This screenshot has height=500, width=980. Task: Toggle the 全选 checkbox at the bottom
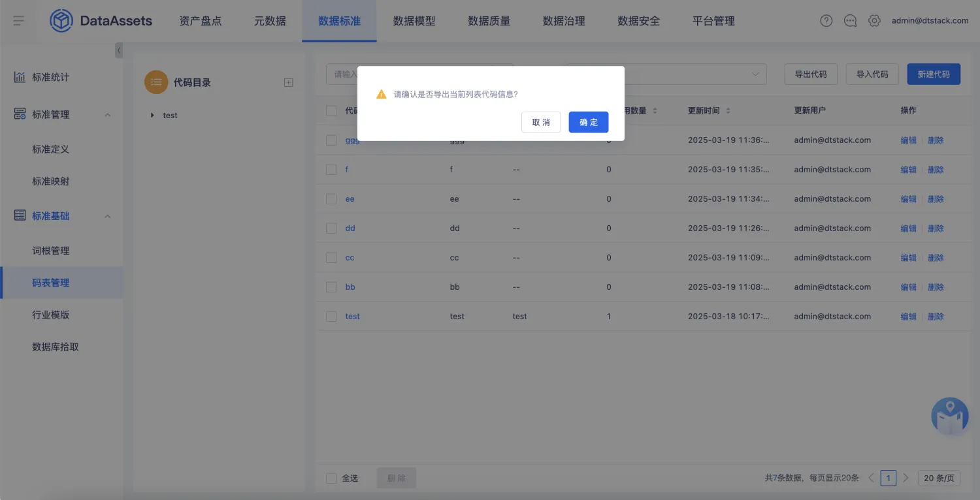pyautogui.click(x=331, y=478)
